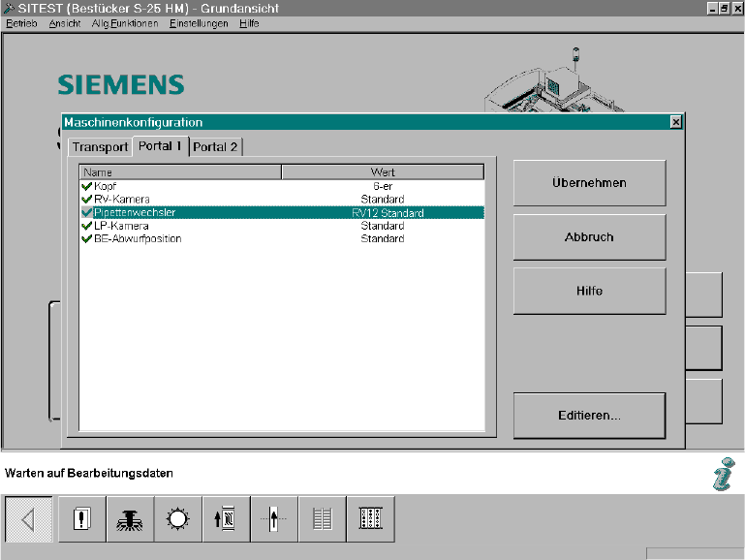The image size is (745, 560).
Task: Toggle the checkmark beside BE-Abwurfposition
Action: tap(86, 238)
